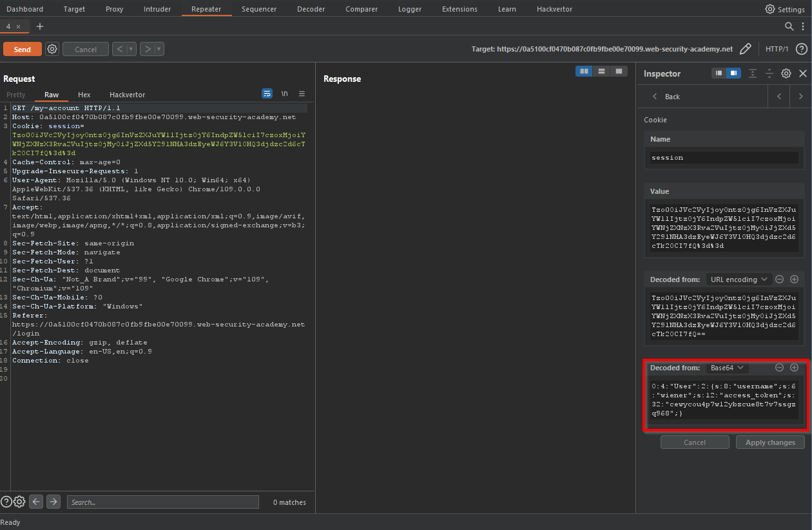This screenshot has width=812, height=530.
Task: Open the Intruder tab
Action: point(157,9)
